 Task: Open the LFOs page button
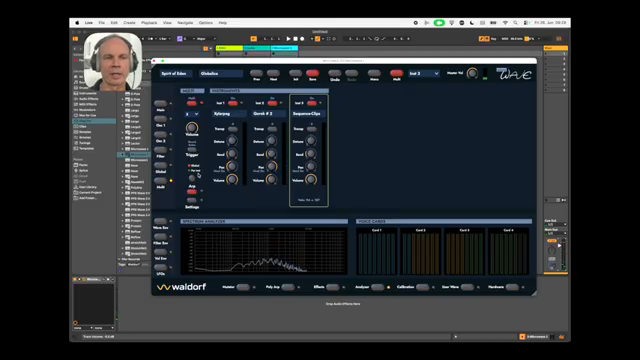pos(160,267)
